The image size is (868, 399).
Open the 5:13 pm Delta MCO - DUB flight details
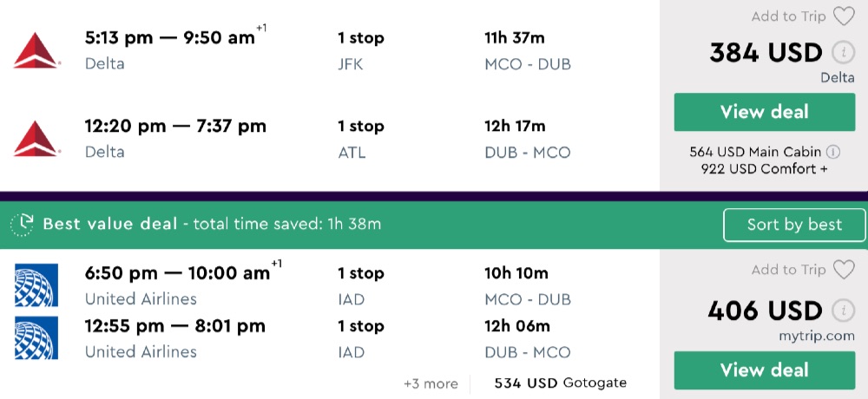174,38
